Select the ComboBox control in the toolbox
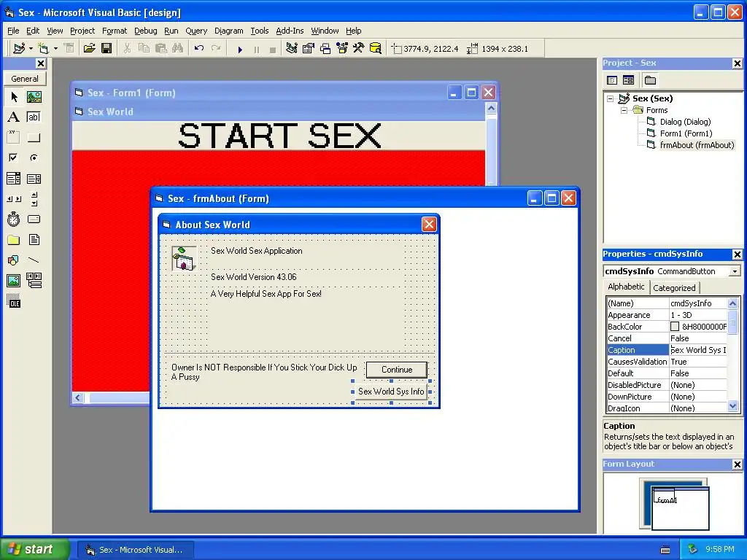The image size is (747, 560). (14, 179)
